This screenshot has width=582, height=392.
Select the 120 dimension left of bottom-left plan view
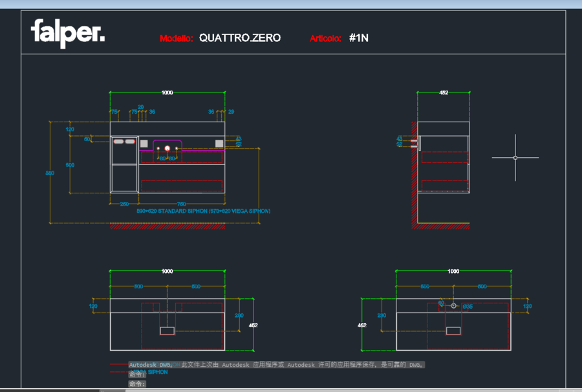(x=93, y=306)
